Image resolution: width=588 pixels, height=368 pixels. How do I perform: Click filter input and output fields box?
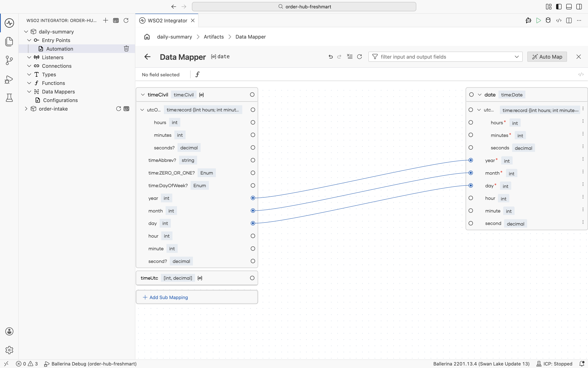445,57
